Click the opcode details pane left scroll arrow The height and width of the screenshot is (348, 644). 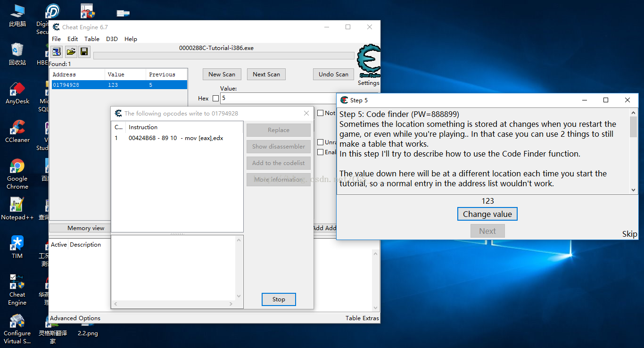click(x=116, y=304)
